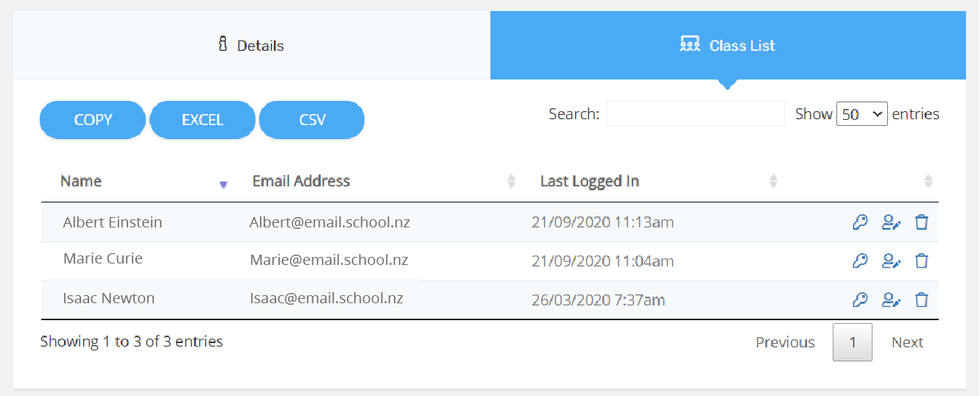Delete Marie Curie using trash icon
Image resolution: width=980 pixels, height=396 pixels.
(x=921, y=261)
